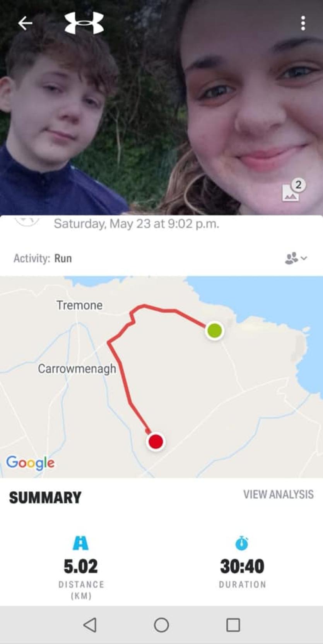Tap the red route end marker
Image resolution: width=323 pixels, height=644 pixels.
pos(156,441)
